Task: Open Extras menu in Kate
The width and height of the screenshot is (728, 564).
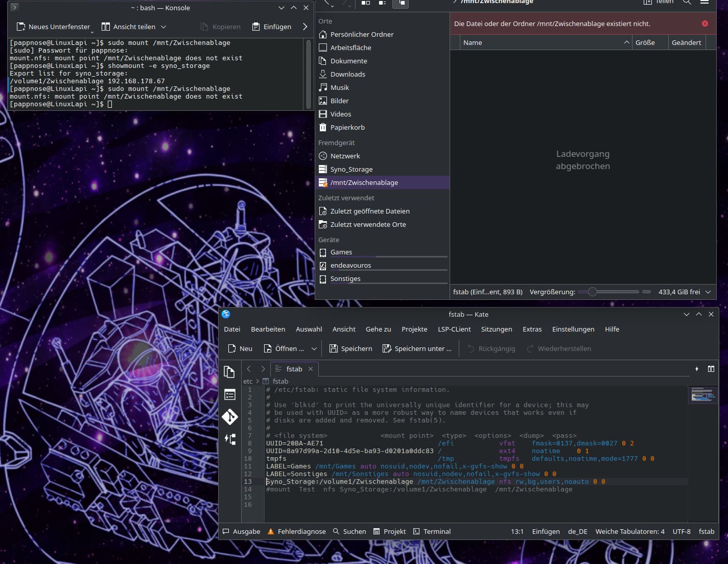Action: coord(532,329)
